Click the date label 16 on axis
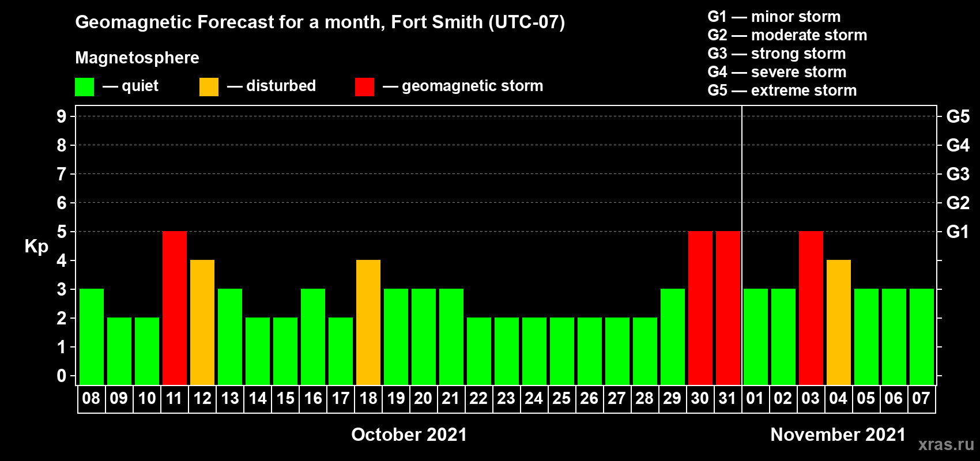980x461 pixels. pyautogui.click(x=313, y=399)
